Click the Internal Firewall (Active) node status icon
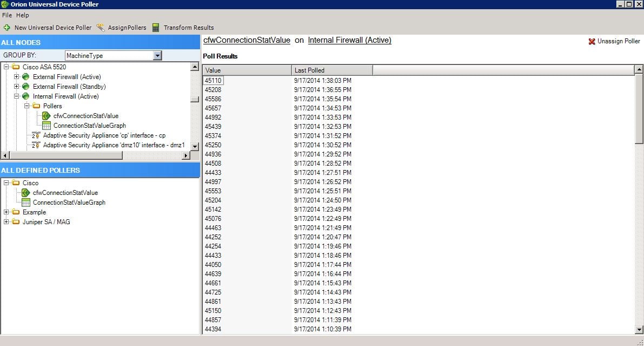Image resolution: width=644 pixels, height=346 pixels. 26,96
